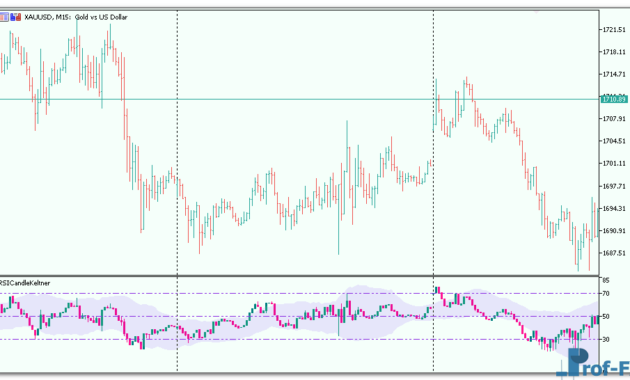Screen dimensions: 630x380
Task: Click the current price label 1710.89
Action: [x=614, y=99]
